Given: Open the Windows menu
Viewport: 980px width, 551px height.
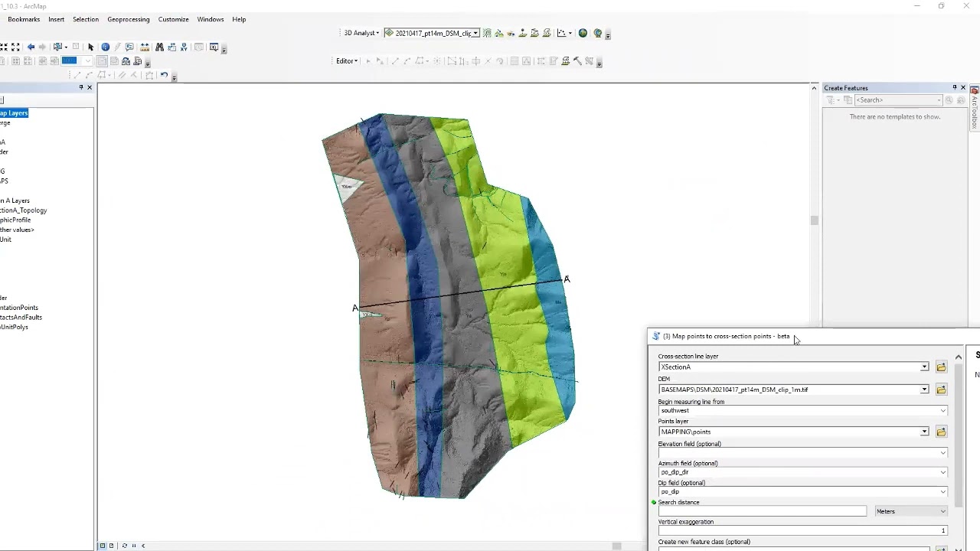Looking at the screenshot, I should (211, 19).
